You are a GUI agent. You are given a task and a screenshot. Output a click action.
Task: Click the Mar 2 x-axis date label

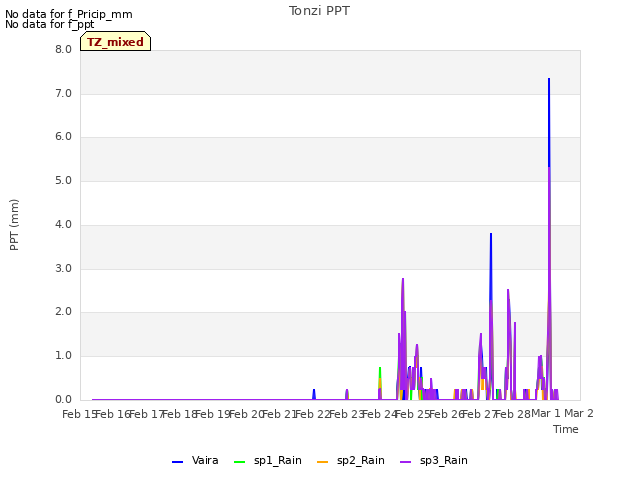coord(579,413)
